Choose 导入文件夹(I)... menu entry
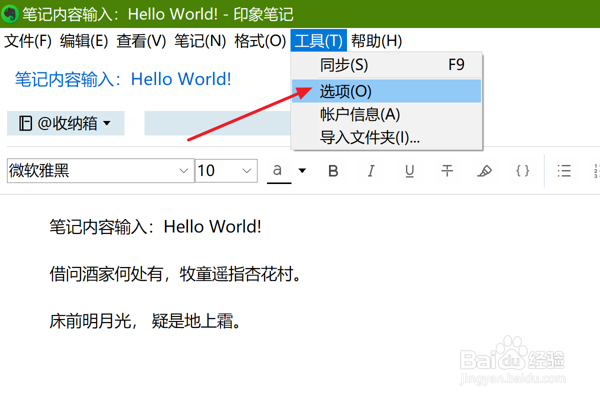Viewport: 600px width, 400px height. click(386, 137)
